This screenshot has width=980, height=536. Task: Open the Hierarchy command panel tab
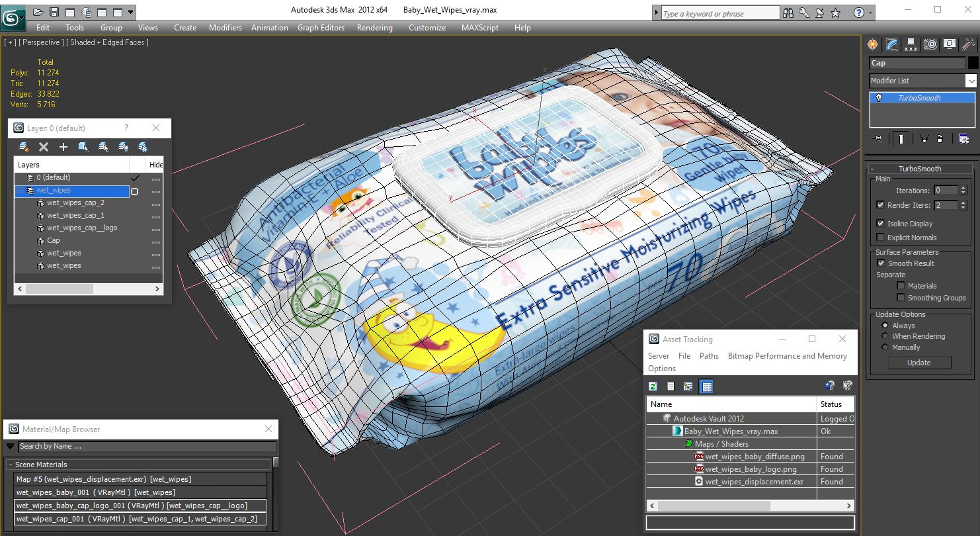911,44
